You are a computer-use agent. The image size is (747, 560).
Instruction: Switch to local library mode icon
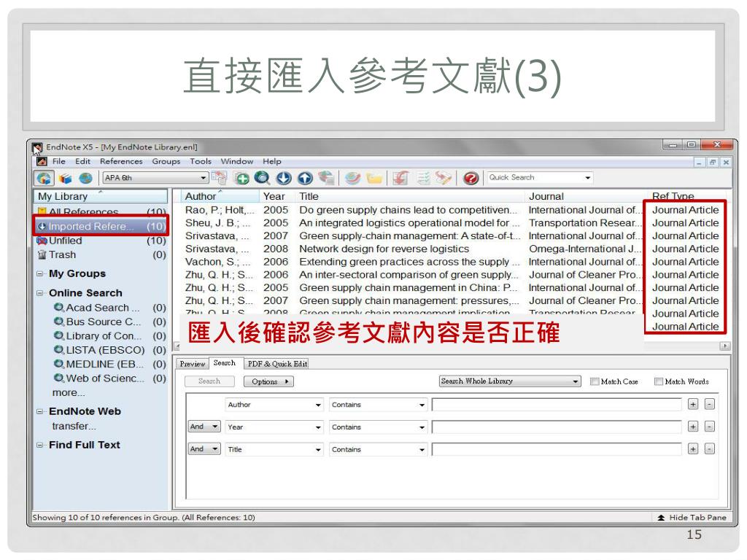65,179
